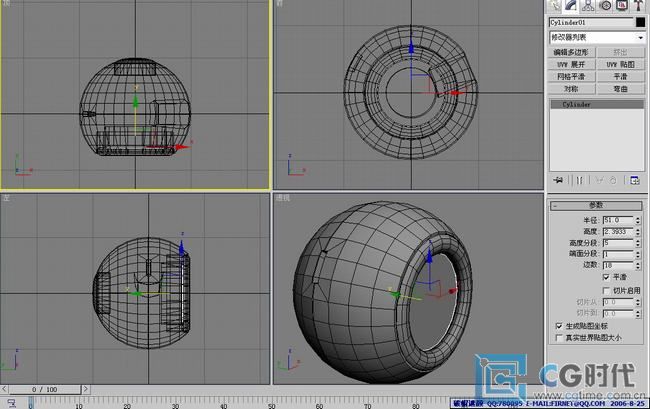
Task: Adjust the 高度分段 spinner arrows
Action: click(x=638, y=243)
